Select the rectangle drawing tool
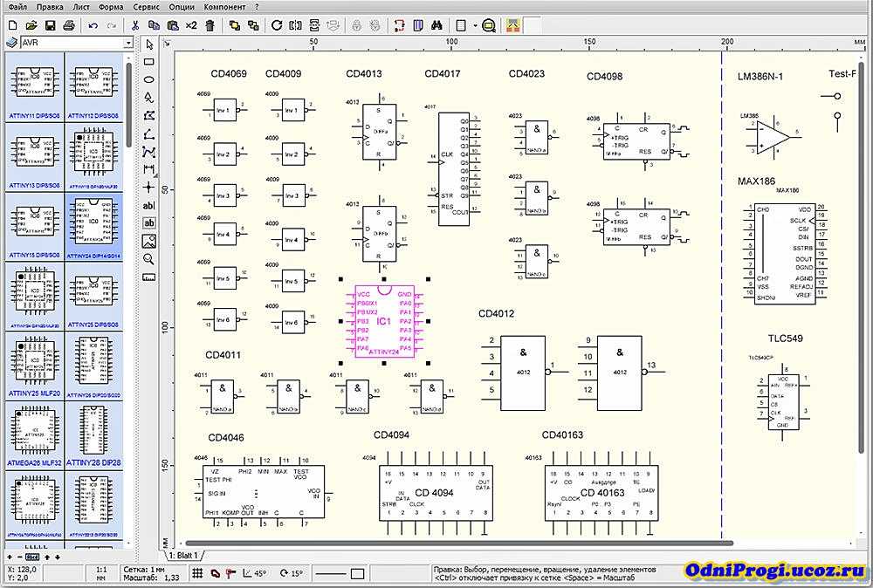 coord(148,62)
